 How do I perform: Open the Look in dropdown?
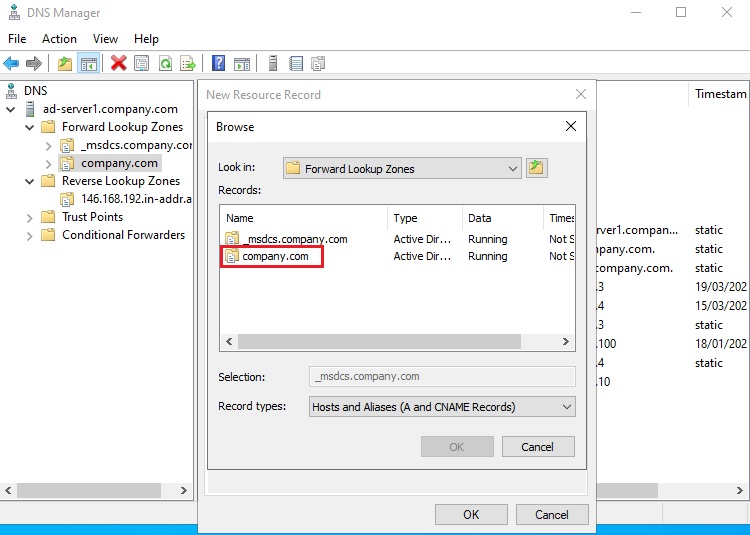(x=512, y=168)
